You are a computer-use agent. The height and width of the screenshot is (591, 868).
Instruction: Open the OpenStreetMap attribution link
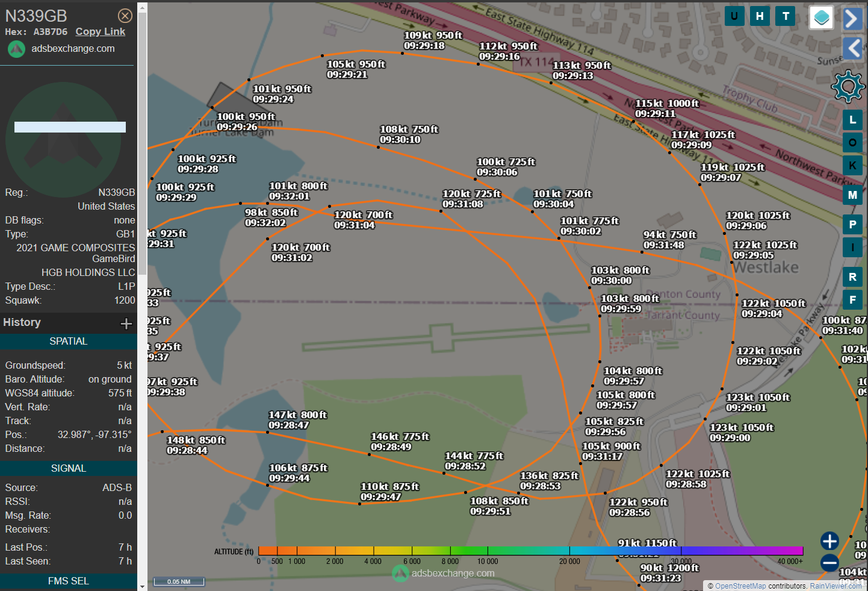coord(740,586)
